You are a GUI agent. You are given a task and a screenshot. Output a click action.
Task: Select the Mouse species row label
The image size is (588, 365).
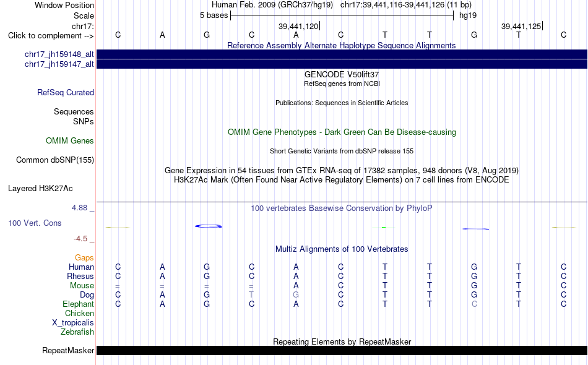[x=82, y=286]
